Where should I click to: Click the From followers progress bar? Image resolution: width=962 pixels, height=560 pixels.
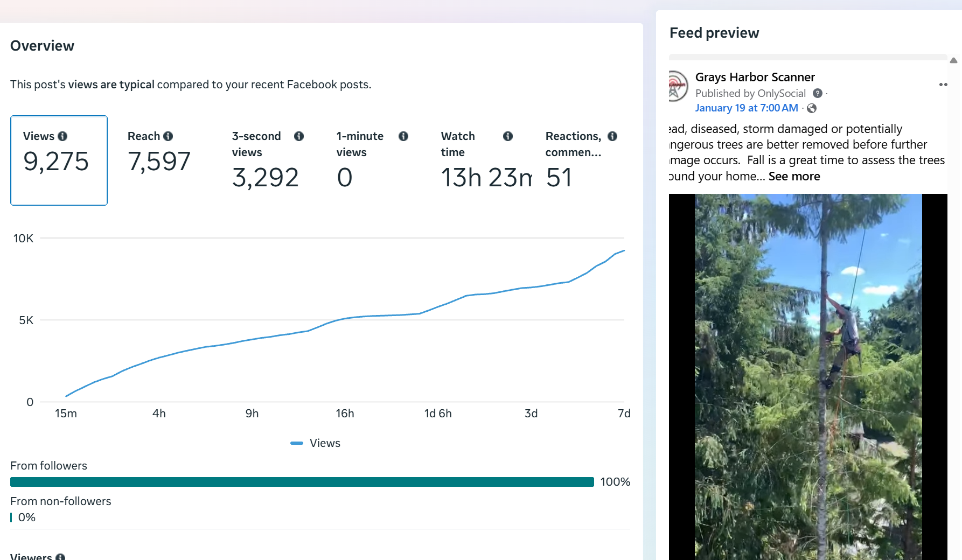(x=302, y=482)
